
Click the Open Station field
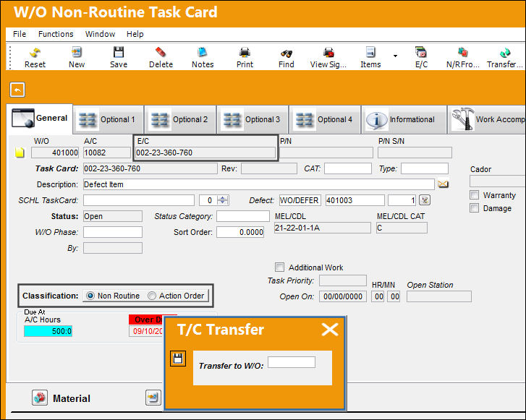[438, 296]
